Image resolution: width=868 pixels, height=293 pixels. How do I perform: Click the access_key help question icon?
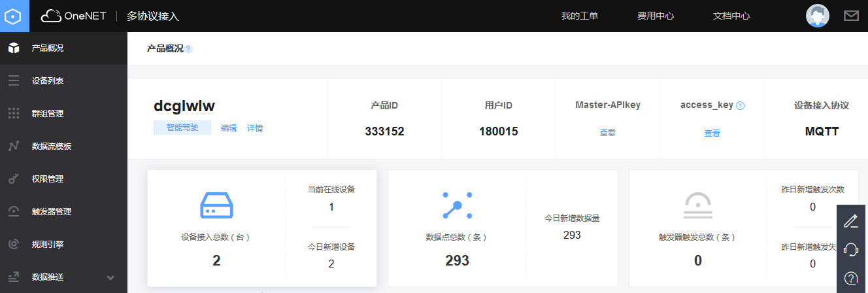pyautogui.click(x=741, y=105)
